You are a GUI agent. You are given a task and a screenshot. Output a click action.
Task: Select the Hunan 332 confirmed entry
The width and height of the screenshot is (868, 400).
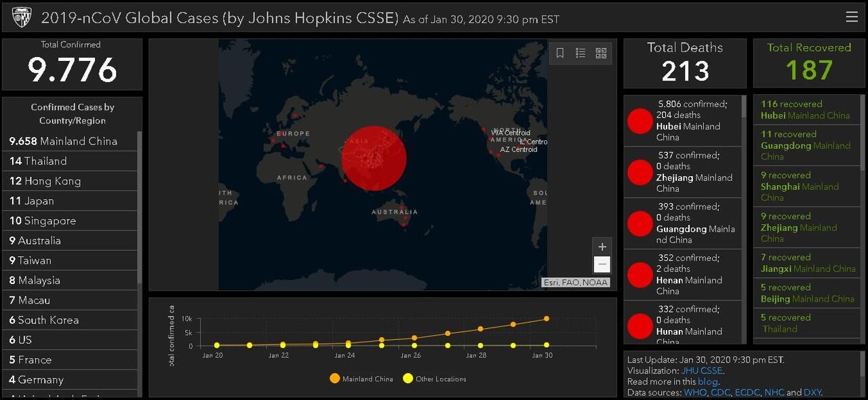click(682, 323)
